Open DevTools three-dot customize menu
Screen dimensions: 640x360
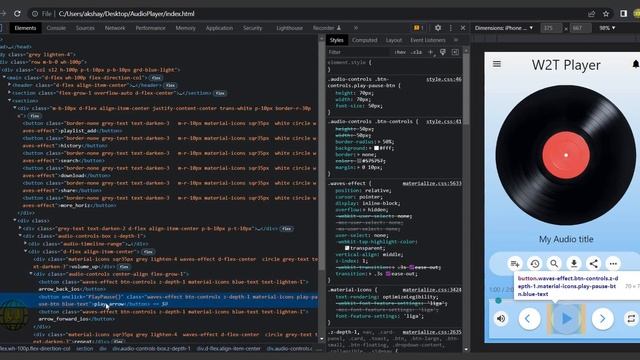[x=451, y=28]
